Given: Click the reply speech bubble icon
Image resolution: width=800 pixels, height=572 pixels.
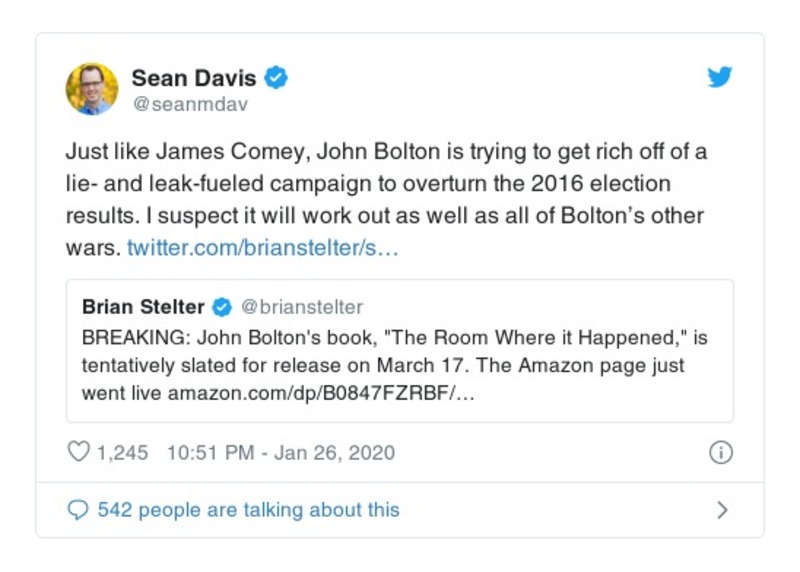Looking at the screenshot, I should (x=78, y=510).
